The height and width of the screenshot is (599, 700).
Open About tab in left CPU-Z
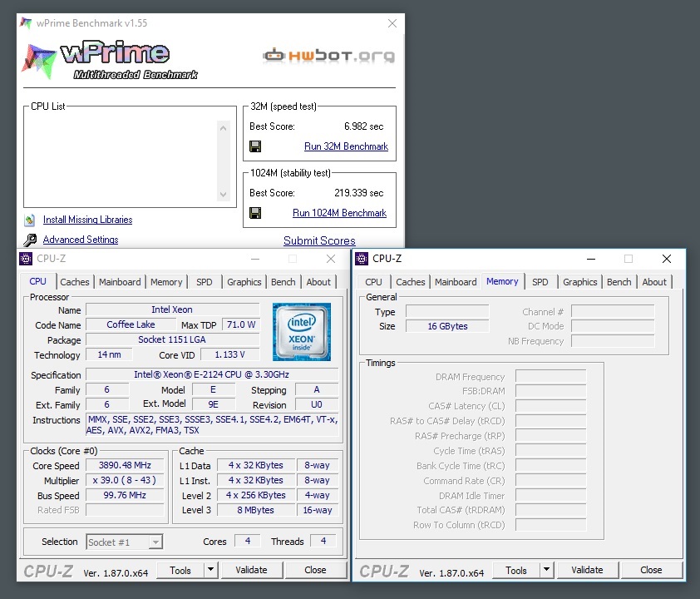click(318, 282)
